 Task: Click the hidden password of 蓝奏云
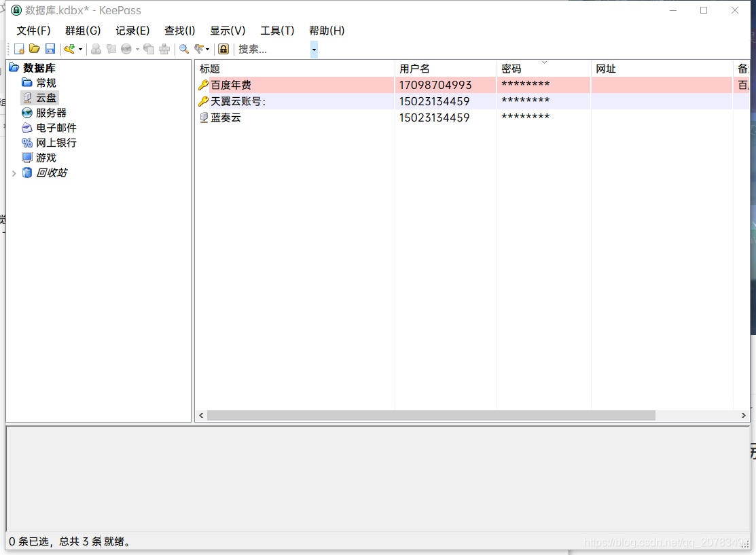pyautogui.click(x=525, y=117)
